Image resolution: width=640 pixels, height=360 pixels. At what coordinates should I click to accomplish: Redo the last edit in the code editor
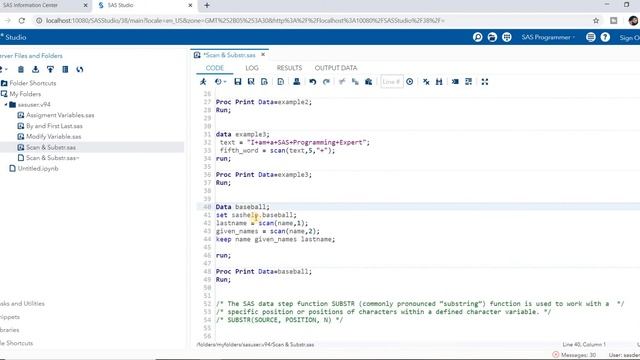(x=326, y=82)
